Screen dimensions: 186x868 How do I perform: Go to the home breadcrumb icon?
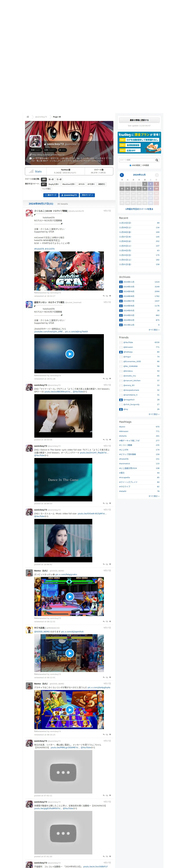tap(28, 117)
